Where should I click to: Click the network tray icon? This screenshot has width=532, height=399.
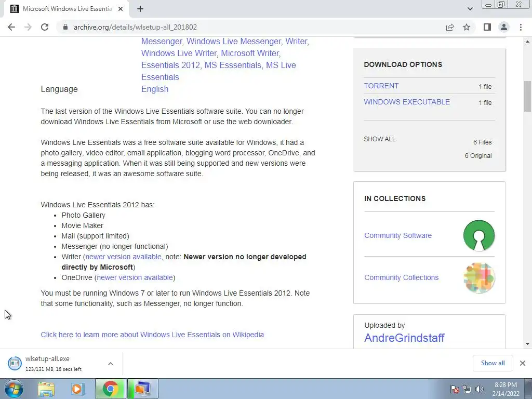point(467,389)
